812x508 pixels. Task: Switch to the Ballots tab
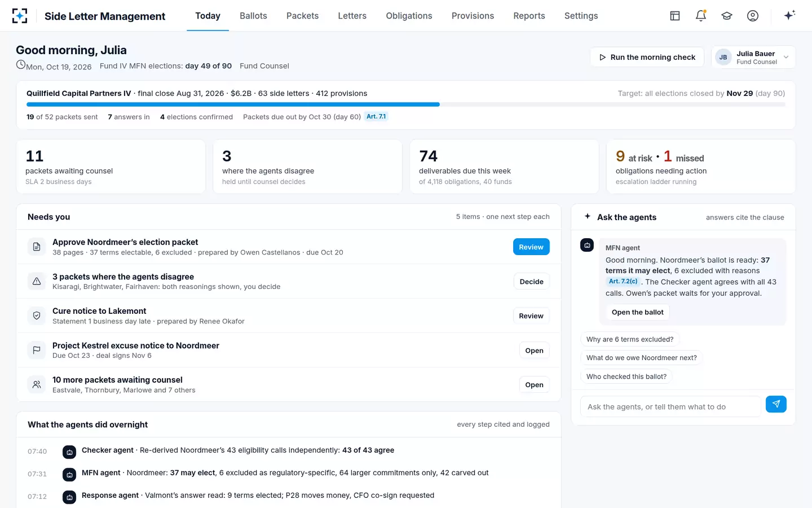(253, 16)
